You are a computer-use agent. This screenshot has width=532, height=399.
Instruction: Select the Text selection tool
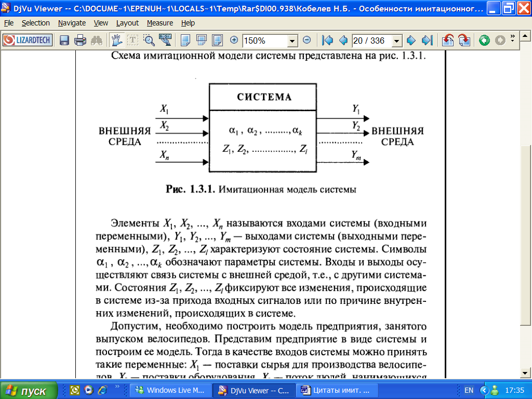click(x=132, y=41)
